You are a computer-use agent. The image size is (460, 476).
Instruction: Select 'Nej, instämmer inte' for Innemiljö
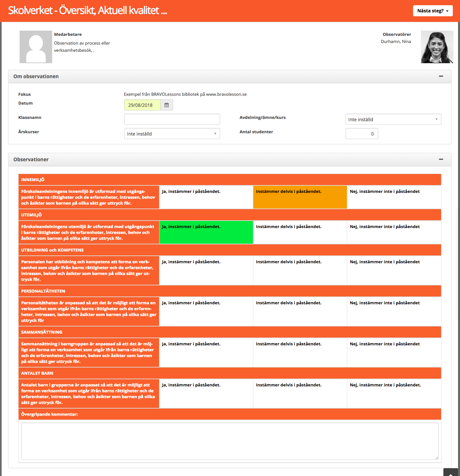[x=394, y=197]
